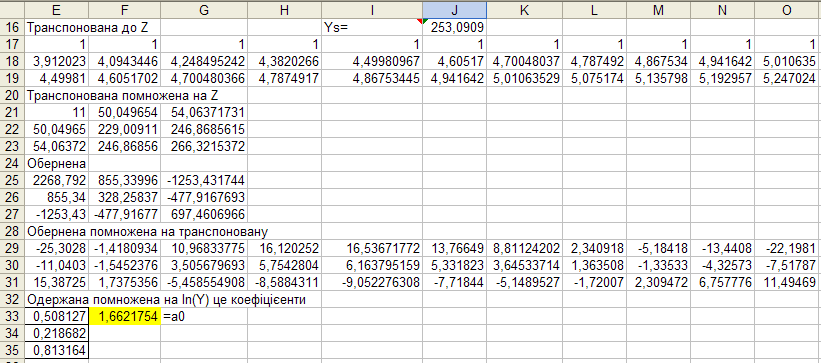Select cell with value 6,163795159
Viewport: 821px width, 363px height.
[x=372, y=266]
